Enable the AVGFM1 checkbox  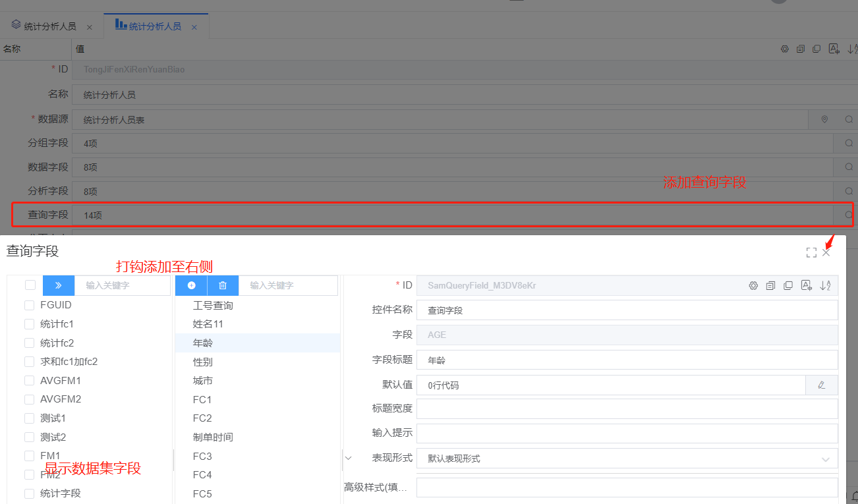pos(29,381)
